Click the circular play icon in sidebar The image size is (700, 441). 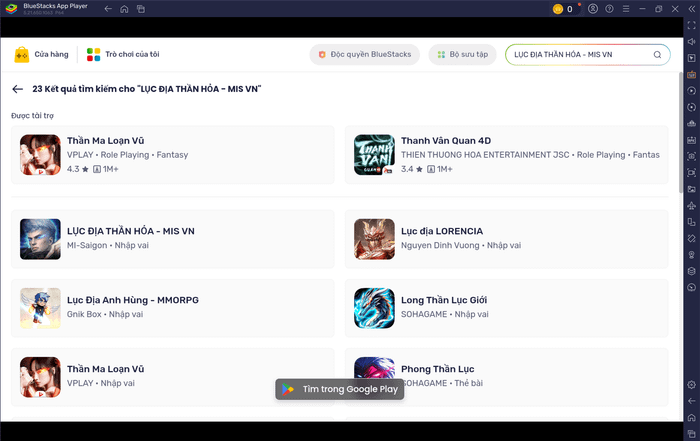[692, 91]
